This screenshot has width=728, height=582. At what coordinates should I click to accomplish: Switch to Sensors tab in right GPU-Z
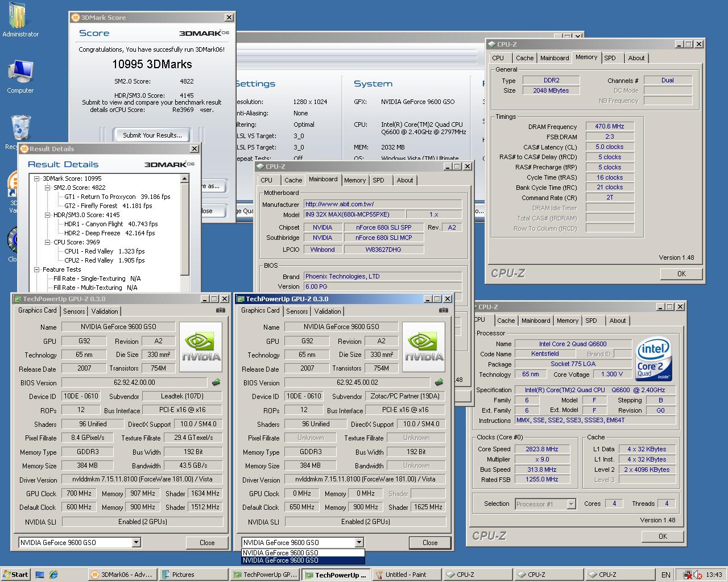[297, 311]
